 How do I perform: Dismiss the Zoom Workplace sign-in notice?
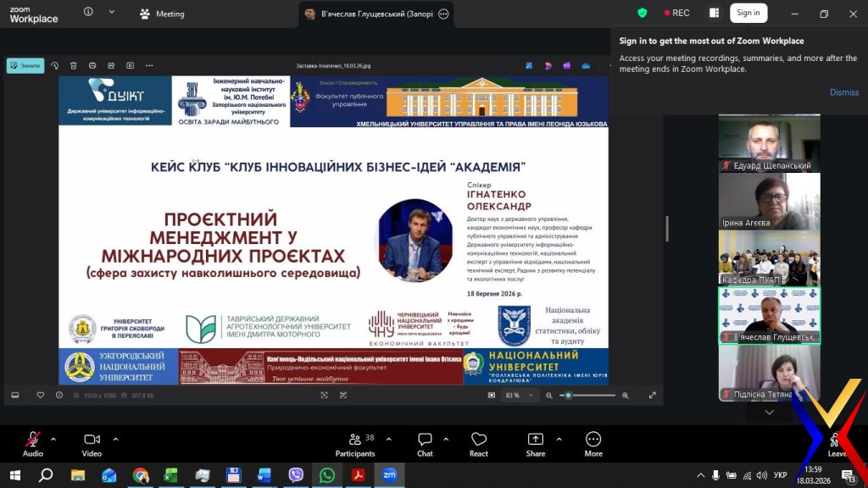pyautogui.click(x=843, y=92)
